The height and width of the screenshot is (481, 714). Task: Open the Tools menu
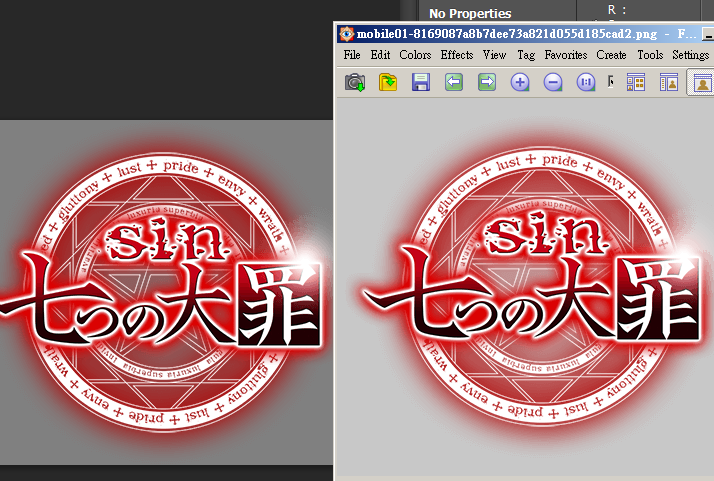(x=650, y=55)
